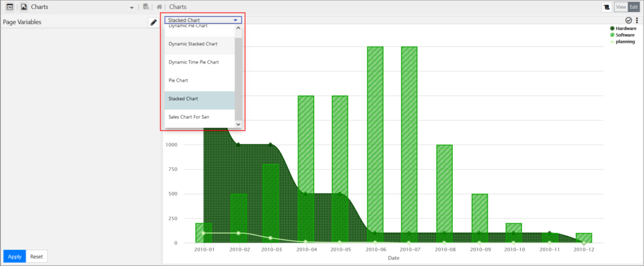The width and height of the screenshot is (644, 266).
Task: Choose Dynamic Stacked Chart from the list
Action: (199, 44)
